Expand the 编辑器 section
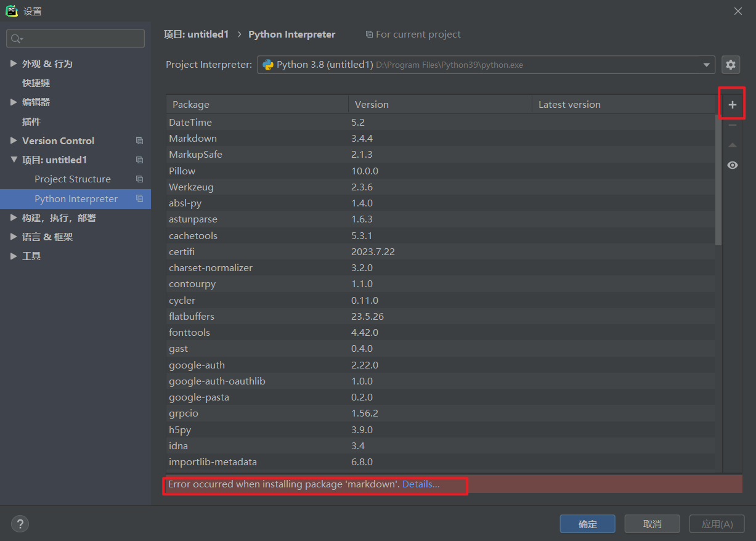 pyautogui.click(x=14, y=102)
